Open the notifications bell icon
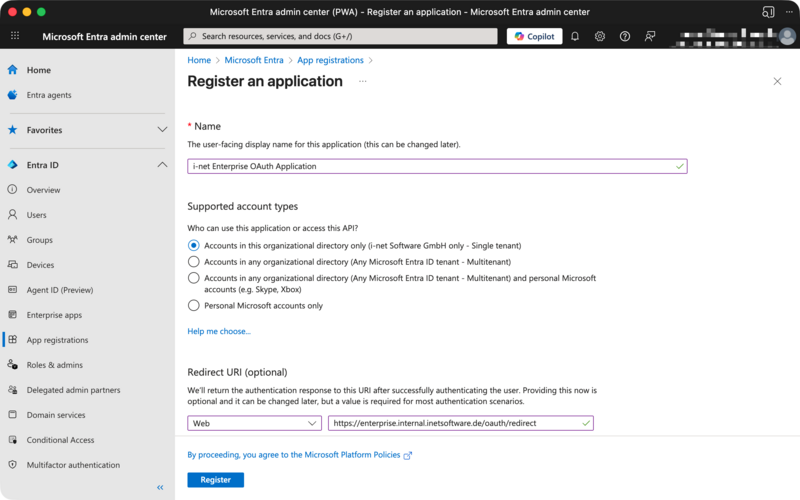 [x=575, y=36]
